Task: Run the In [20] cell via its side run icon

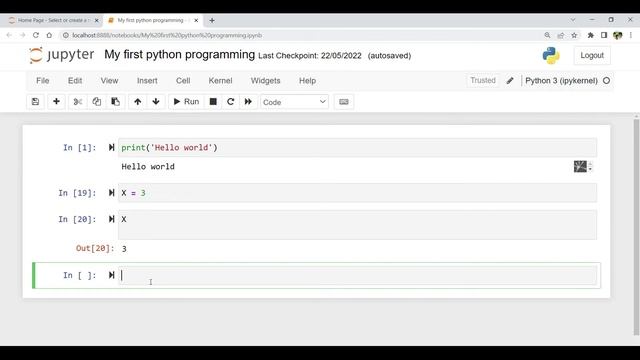Action: (x=111, y=219)
